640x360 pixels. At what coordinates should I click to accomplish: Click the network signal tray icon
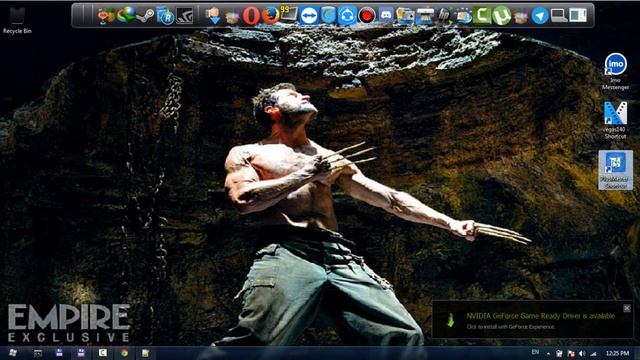pos(593,353)
